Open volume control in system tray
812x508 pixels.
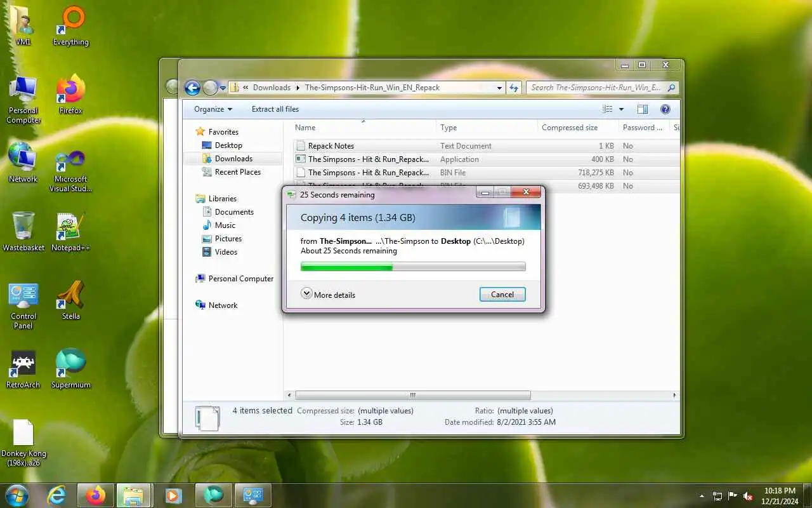749,496
